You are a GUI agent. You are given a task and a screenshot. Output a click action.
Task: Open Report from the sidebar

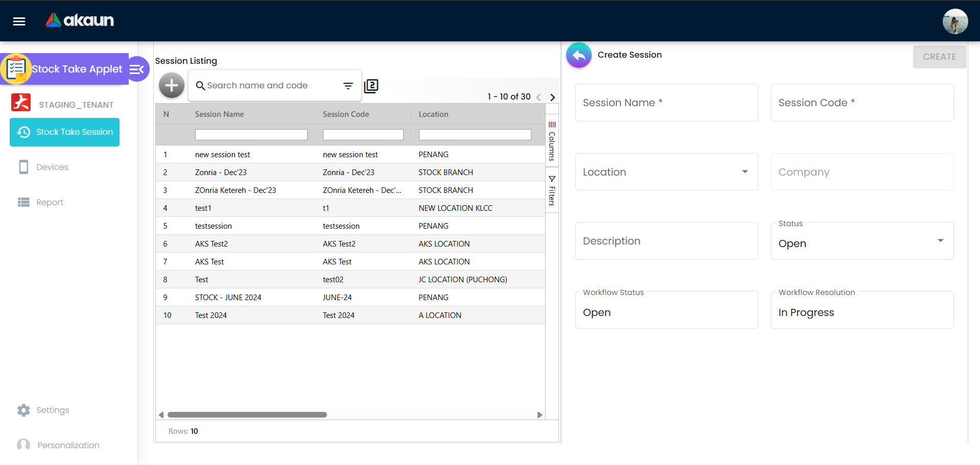click(x=50, y=202)
